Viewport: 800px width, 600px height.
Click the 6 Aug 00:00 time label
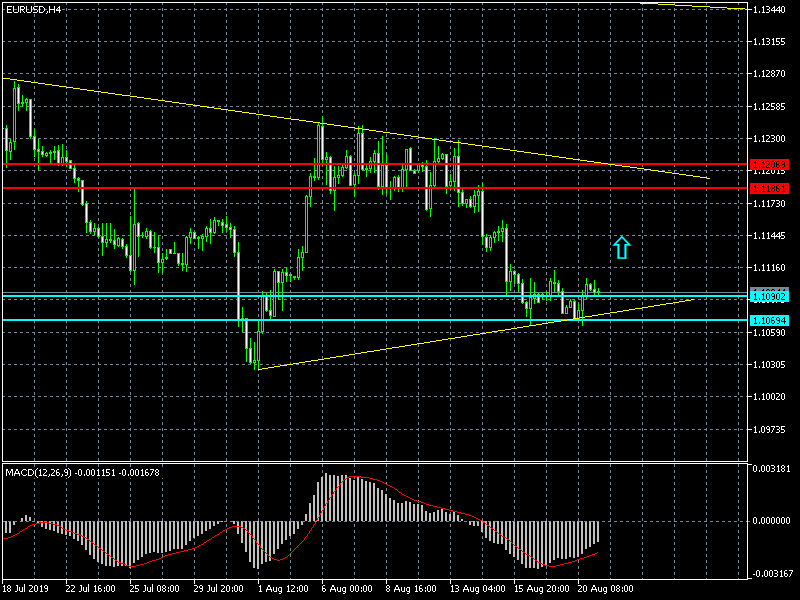(347, 589)
